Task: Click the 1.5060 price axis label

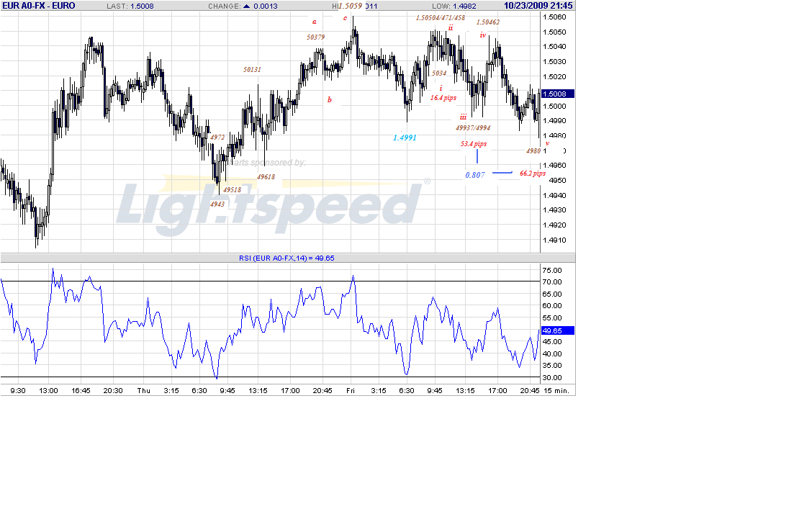Action: click(554, 17)
